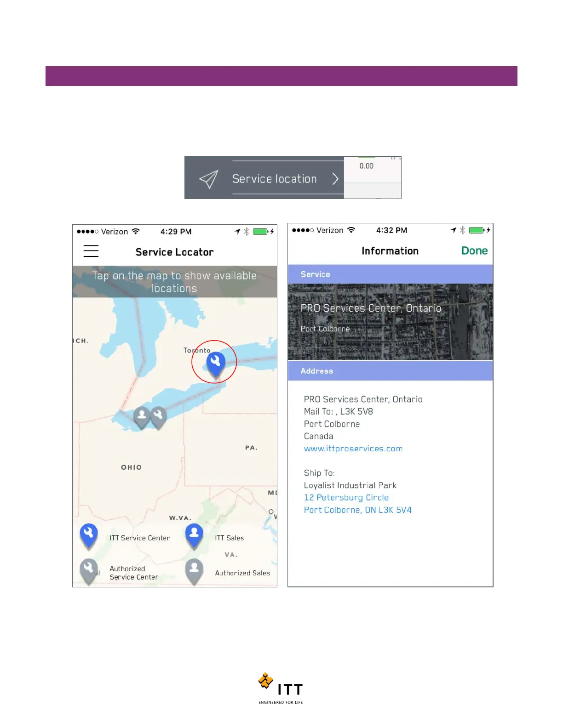
Task: Click the Service Locator title
Action: point(174,252)
